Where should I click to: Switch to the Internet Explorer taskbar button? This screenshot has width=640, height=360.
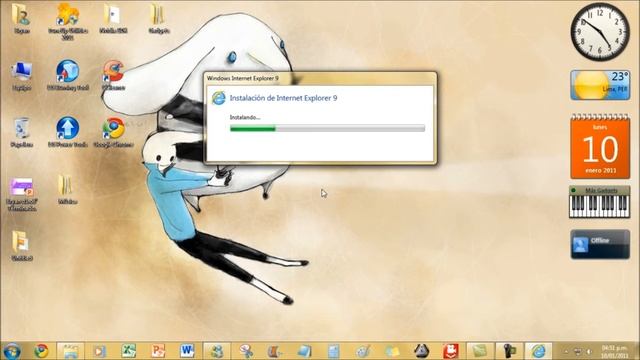point(538,351)
